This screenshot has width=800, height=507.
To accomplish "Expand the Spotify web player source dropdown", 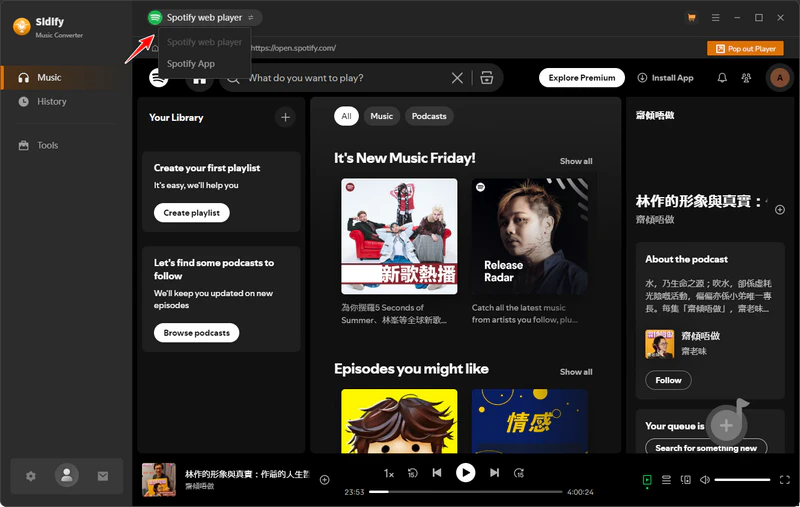I will coord(205,17).
